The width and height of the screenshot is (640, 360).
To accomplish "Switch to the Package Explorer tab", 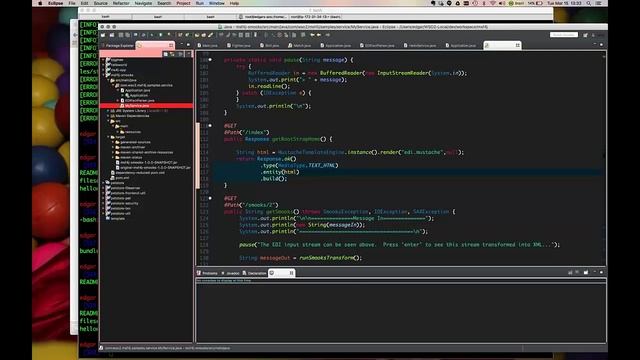I will [118, 45].
